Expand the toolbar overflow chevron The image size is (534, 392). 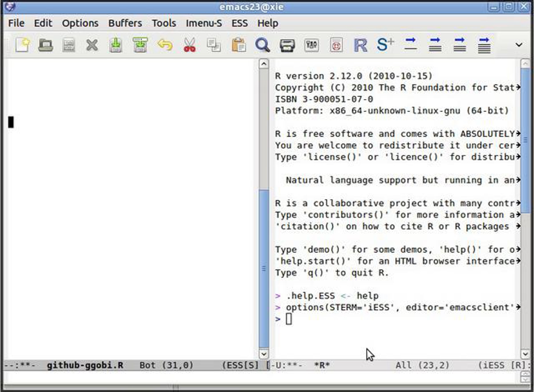(519, 45)
